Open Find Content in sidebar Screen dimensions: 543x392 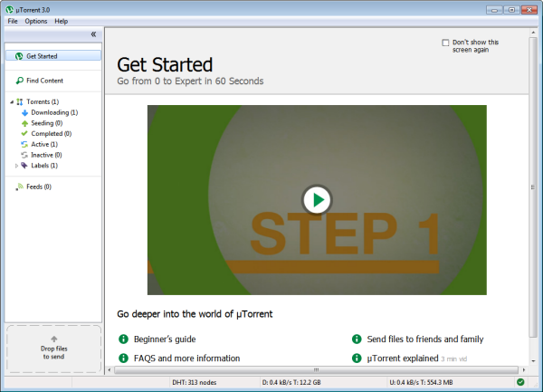(x=44, y=81)
